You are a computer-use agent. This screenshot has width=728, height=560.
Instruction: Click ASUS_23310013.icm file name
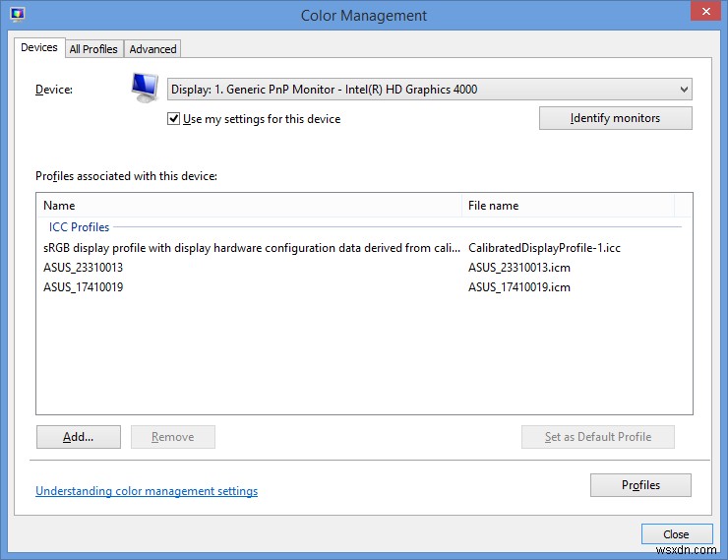pyautogui.click(x=519, y=268)
